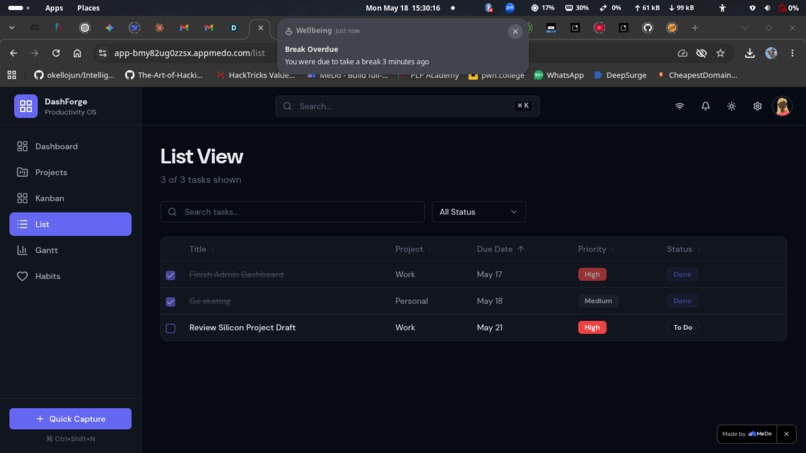Click the Personal project cell
This screenshot has height=453, width=806.
pyautogui.click(x=411, y=301)
